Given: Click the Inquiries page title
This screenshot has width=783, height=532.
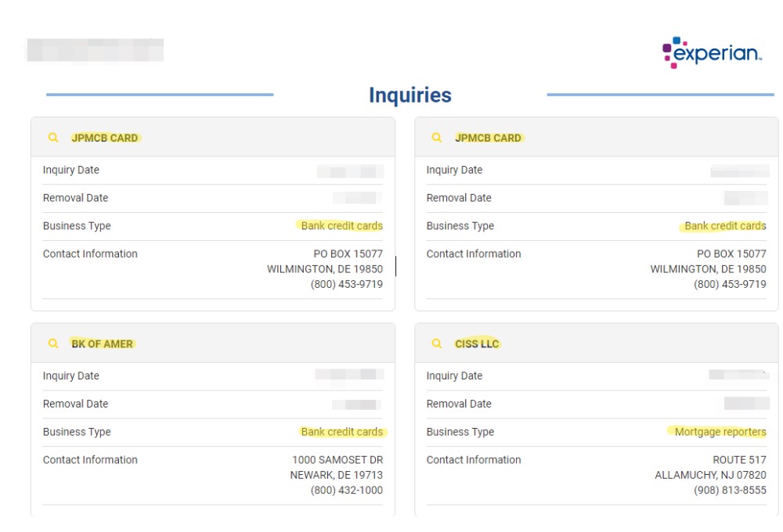Looking at the screenshot, I should (410, 95).
